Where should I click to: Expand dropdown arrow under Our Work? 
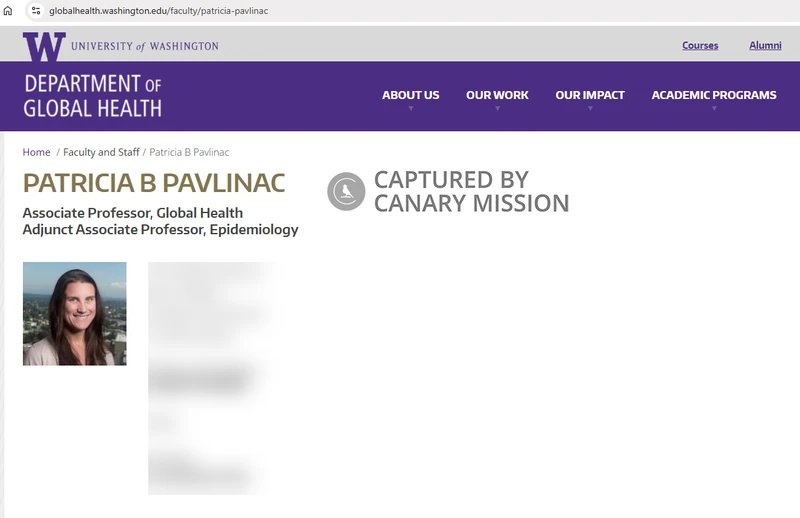click(x=497, y=108)
